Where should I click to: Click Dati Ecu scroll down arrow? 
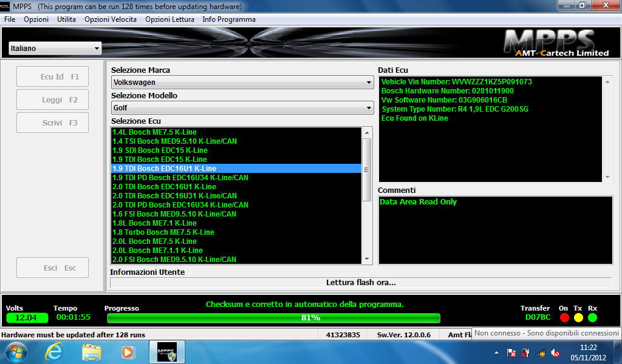coord(607,177)
